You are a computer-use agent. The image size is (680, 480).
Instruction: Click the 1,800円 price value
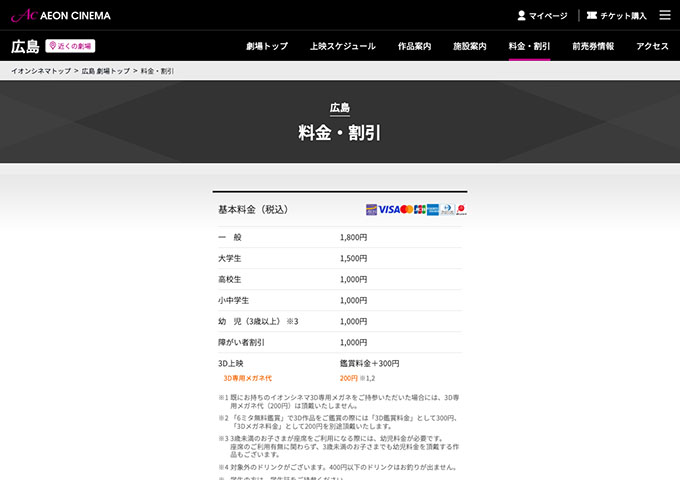tap(353, 237)
